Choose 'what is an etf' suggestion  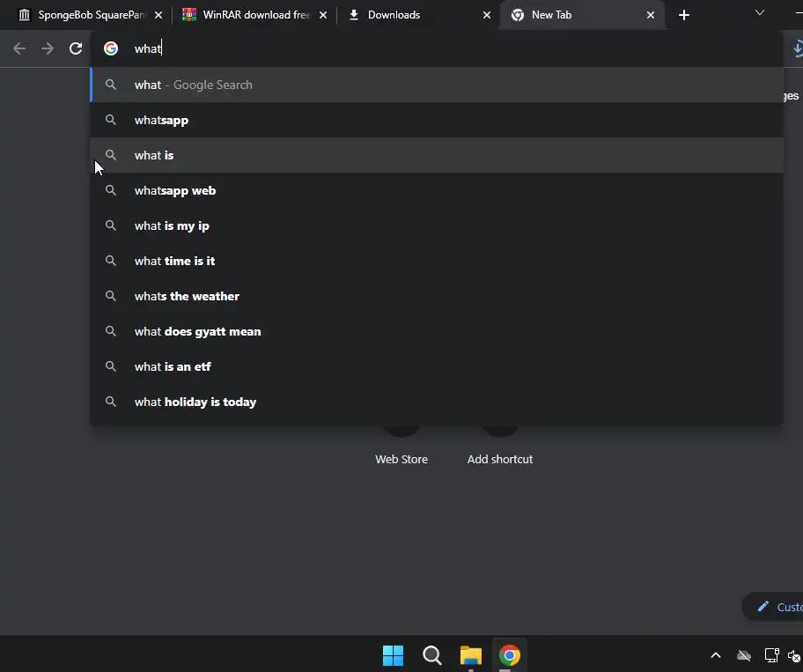(437, 366)
